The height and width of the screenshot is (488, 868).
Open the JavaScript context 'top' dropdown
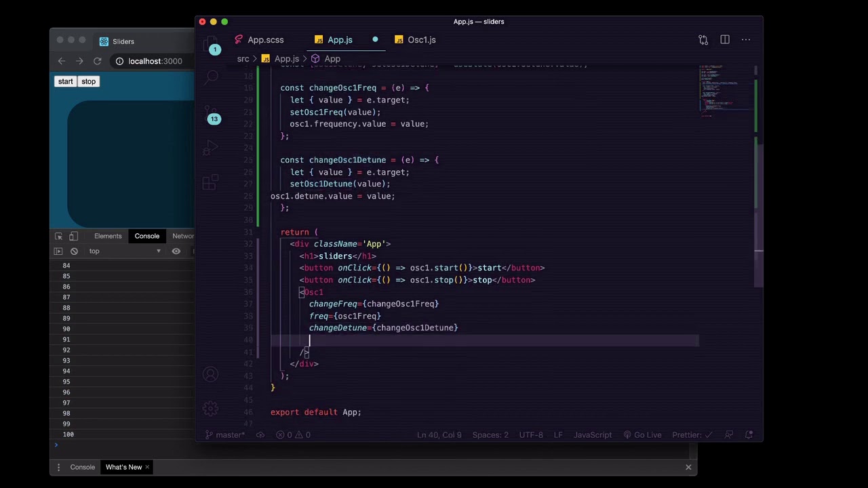coord(125,251)
